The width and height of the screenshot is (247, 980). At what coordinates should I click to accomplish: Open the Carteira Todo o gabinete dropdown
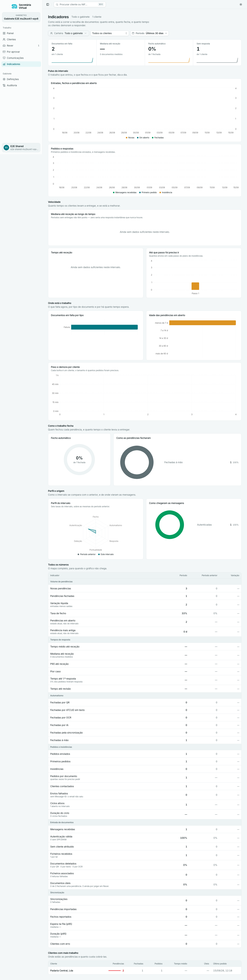click(x=68, y=33)
